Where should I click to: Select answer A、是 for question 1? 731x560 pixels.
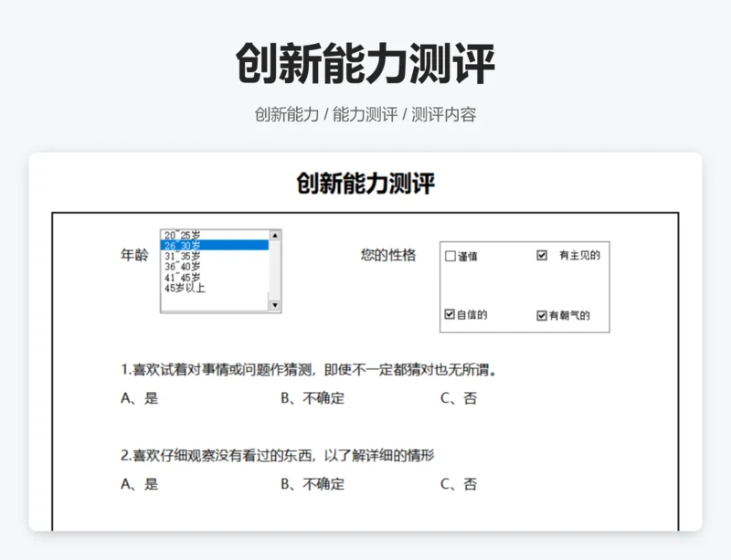coord(139,398)
